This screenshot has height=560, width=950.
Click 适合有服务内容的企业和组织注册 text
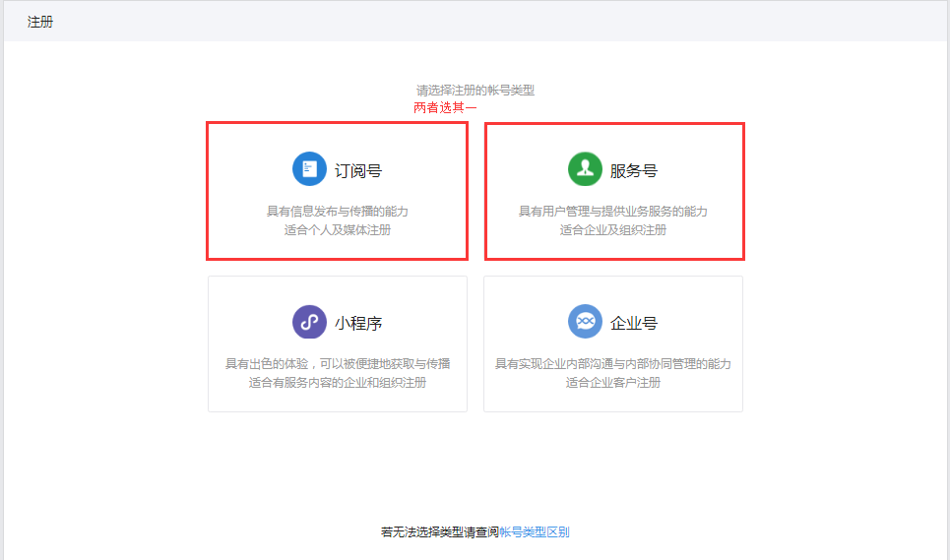tap(338, 383)
